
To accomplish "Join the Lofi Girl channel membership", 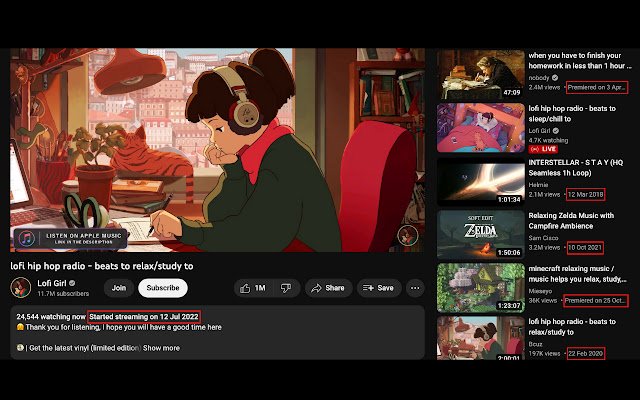I will 119,288.
